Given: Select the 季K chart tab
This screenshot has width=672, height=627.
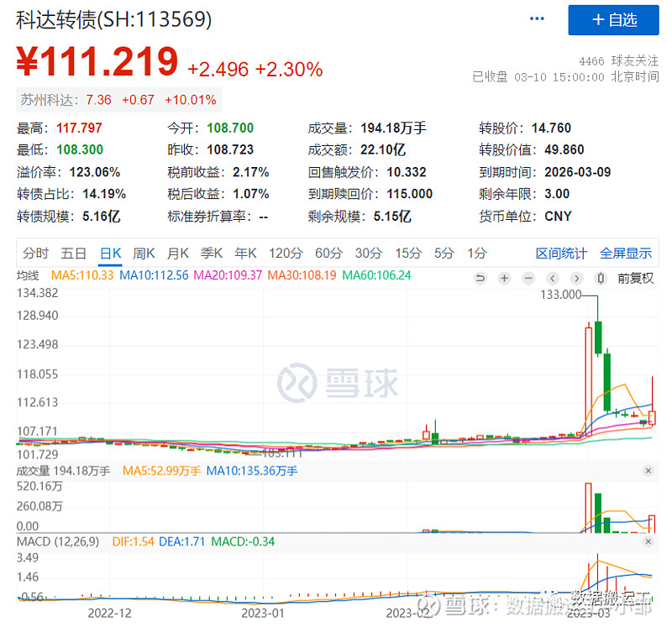Looking at the screenshot, I should (212, 253).
